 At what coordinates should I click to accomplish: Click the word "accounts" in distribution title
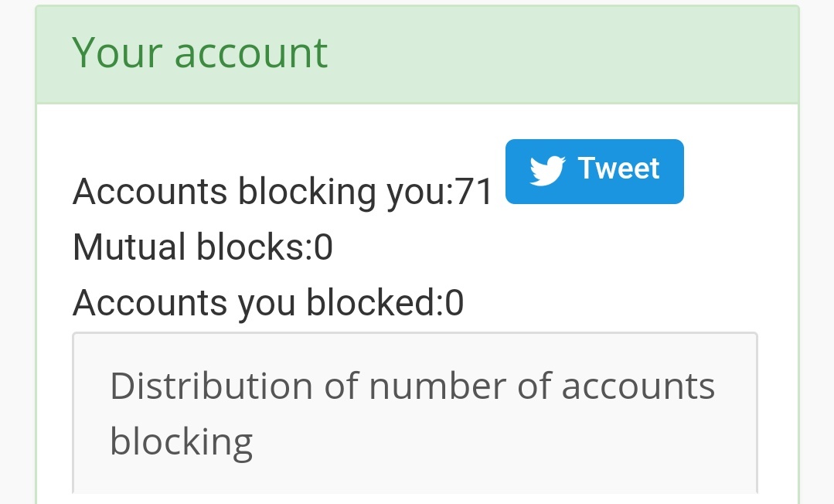[x=638, y=387]
